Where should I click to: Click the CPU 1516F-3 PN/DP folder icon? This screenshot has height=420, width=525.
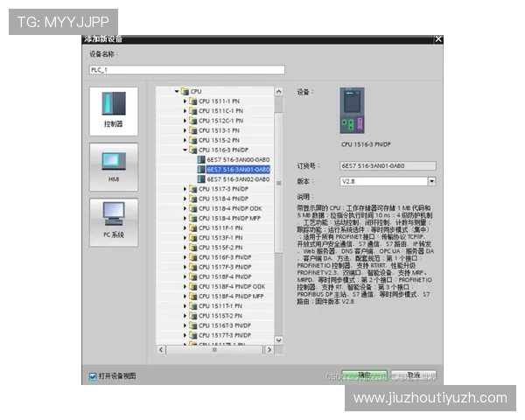(192, 257)
